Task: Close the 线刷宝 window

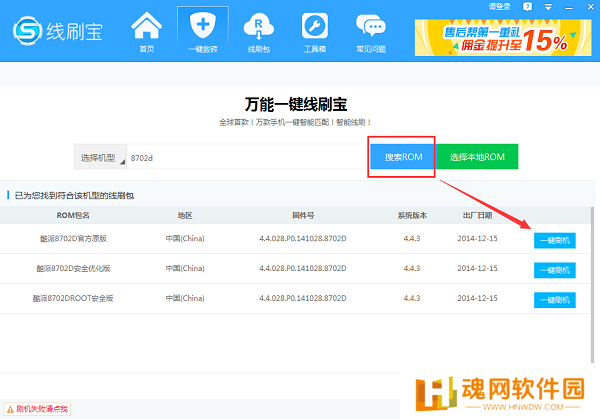Action: coord(590,7)
